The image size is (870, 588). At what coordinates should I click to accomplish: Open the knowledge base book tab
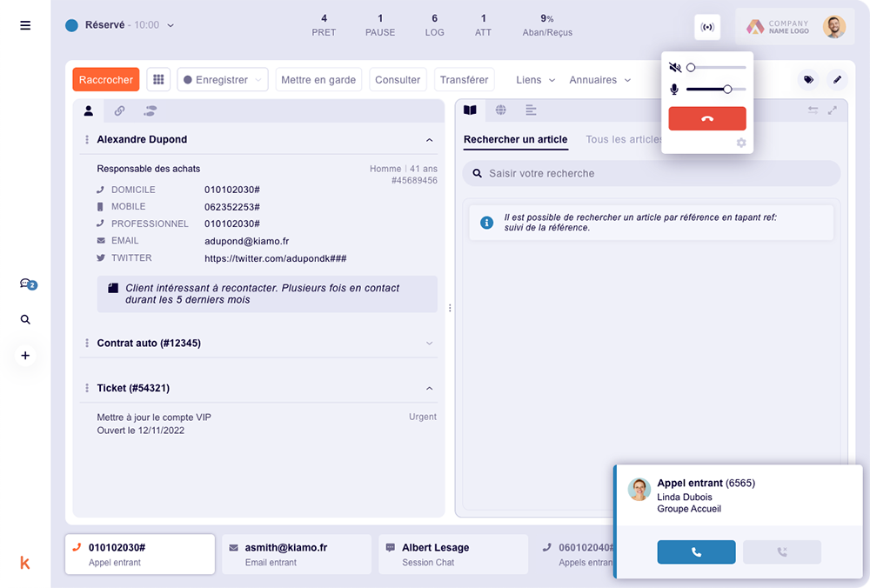click(x=470, y=110)
